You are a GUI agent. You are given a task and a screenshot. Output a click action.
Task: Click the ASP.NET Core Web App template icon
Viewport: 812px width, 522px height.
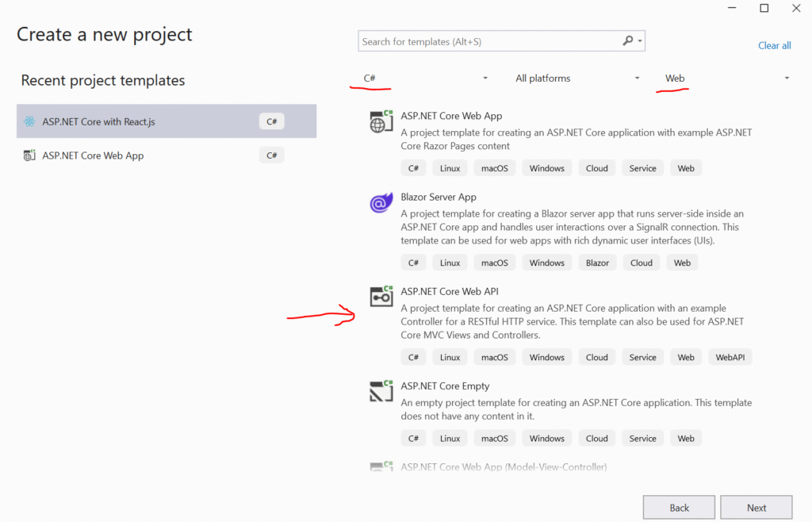click(381, 122)
